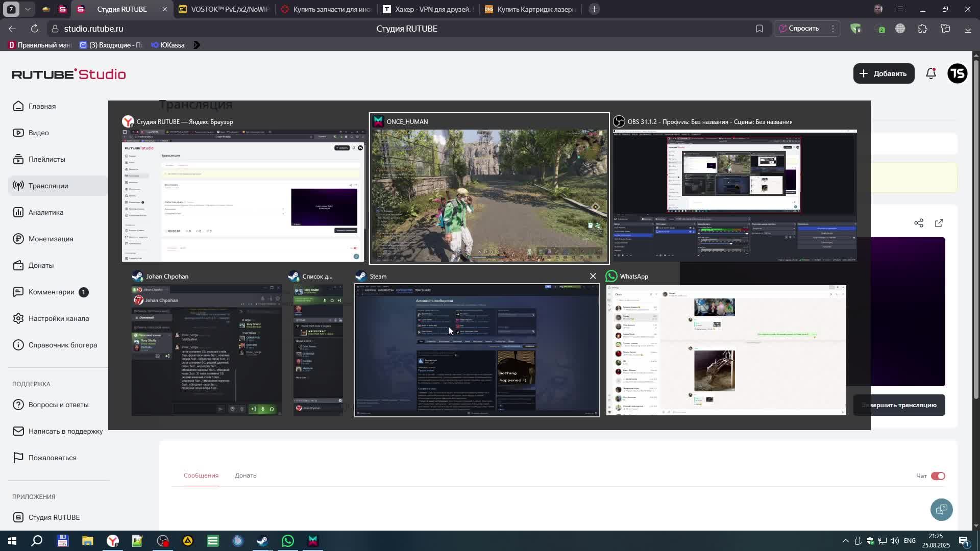Open the browser tab list dropdown arrow
Image resolution: width=980 pixels, height=551 pixels.
point(28,9)
